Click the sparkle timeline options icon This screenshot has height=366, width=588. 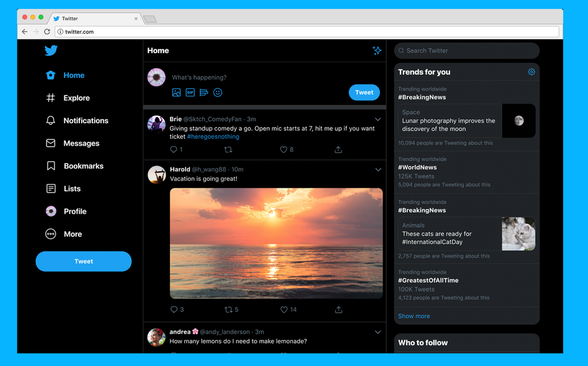click(x=377, y=51)
